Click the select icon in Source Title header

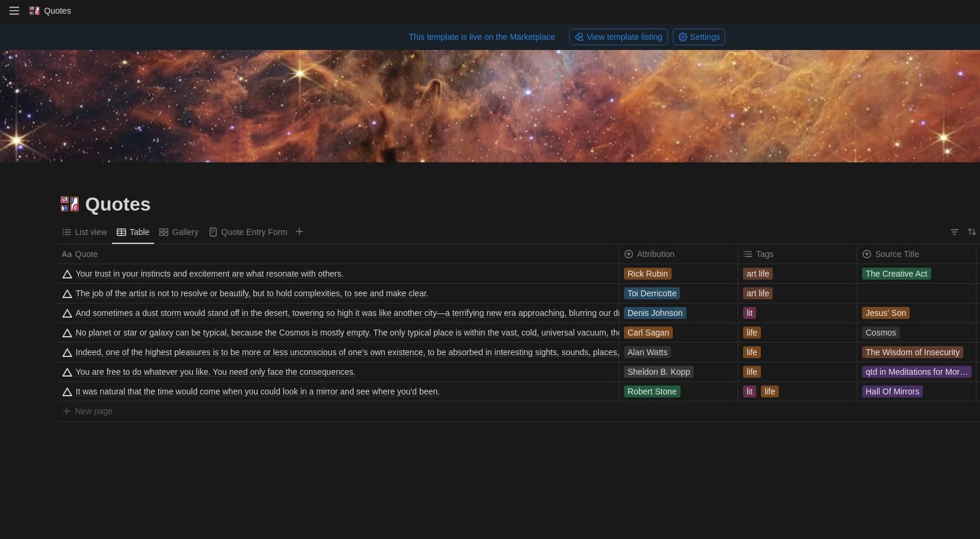point(867,254)
